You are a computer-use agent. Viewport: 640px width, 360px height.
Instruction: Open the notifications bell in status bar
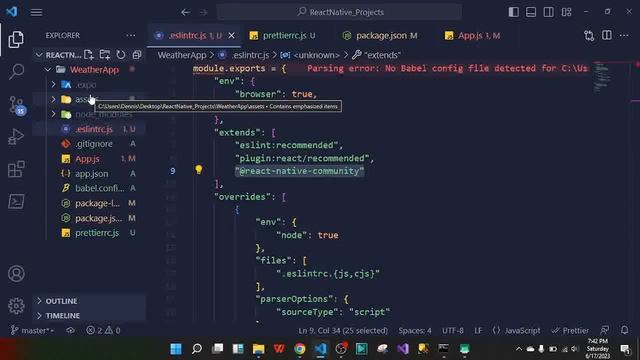624,330
